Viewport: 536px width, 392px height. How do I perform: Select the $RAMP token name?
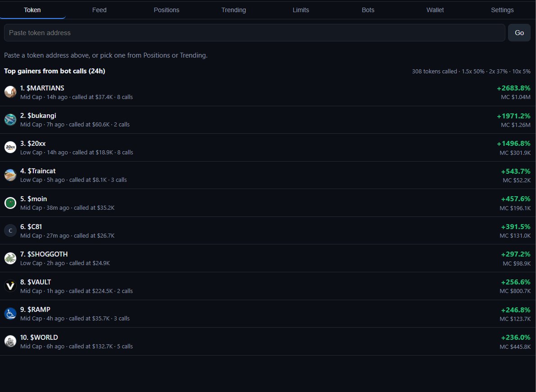(39, 309)
